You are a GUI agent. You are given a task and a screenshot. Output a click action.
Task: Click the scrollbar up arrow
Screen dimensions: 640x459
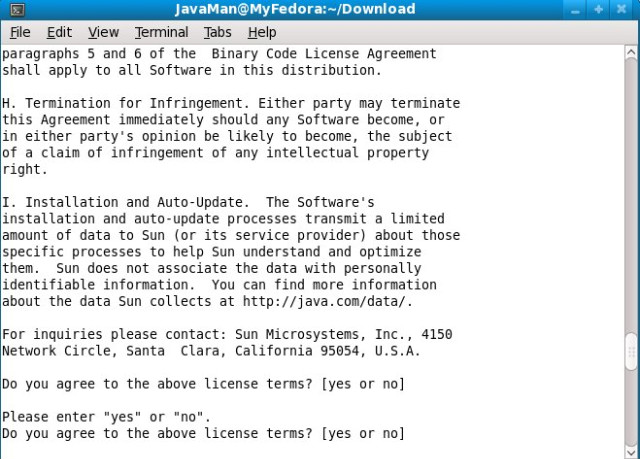(631, 52)
